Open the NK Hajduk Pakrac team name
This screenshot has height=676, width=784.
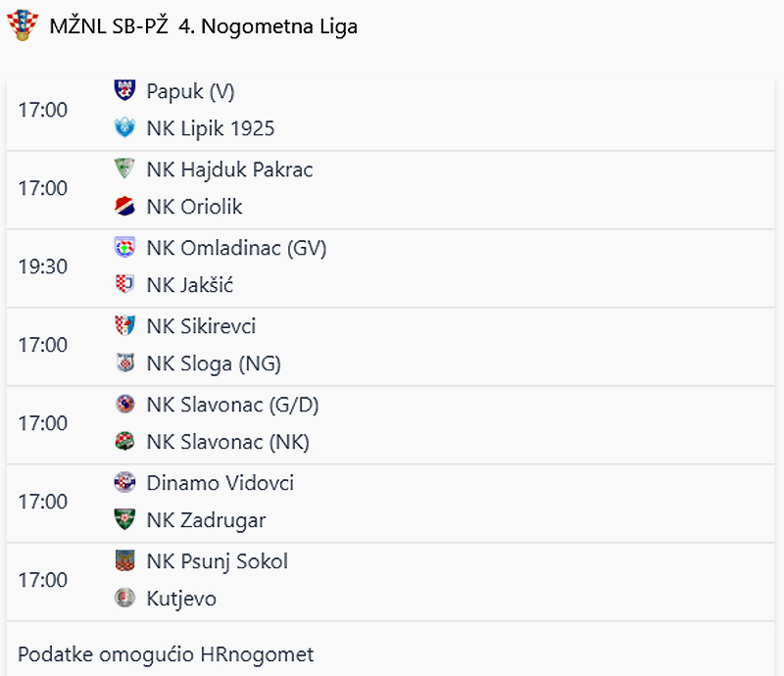pyautogui.click(x=229, y=170)
